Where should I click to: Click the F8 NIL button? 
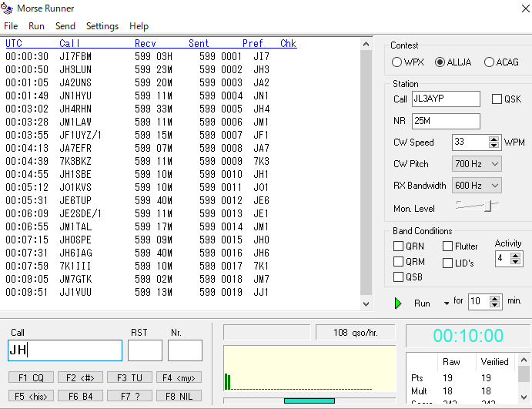point(179,396)
